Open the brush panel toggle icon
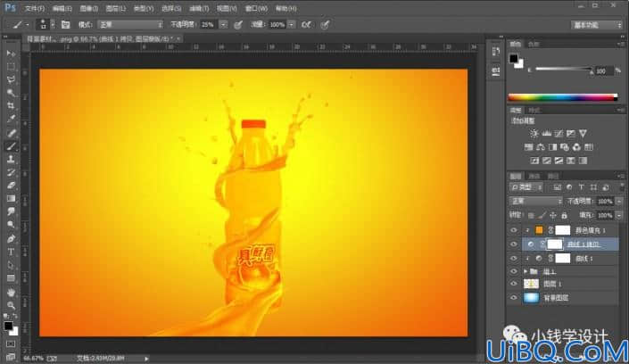 (65, 24)
